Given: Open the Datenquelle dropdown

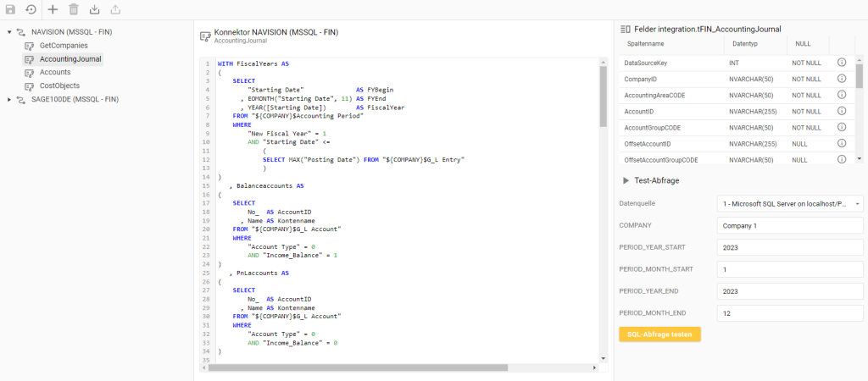Looking at the screenshot, I should (789, 204).
